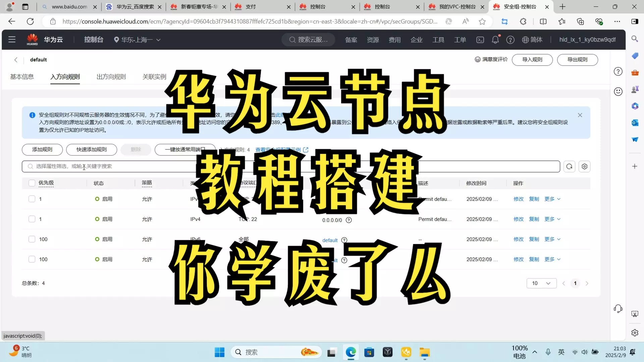Open the page size 10 dropdown
The image size is (644, 362).
[541, 283]
